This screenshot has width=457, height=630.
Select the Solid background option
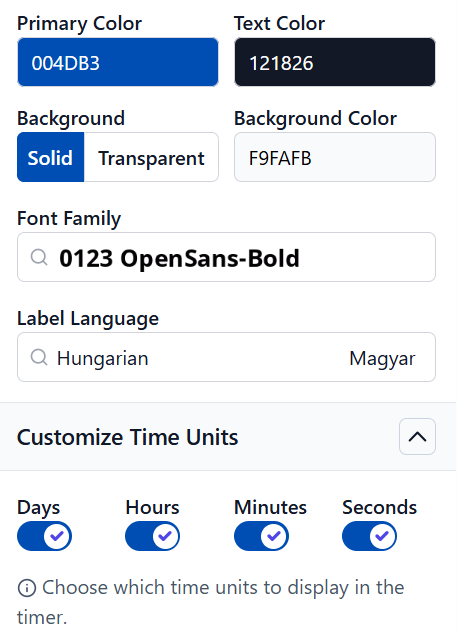(51, 158)
